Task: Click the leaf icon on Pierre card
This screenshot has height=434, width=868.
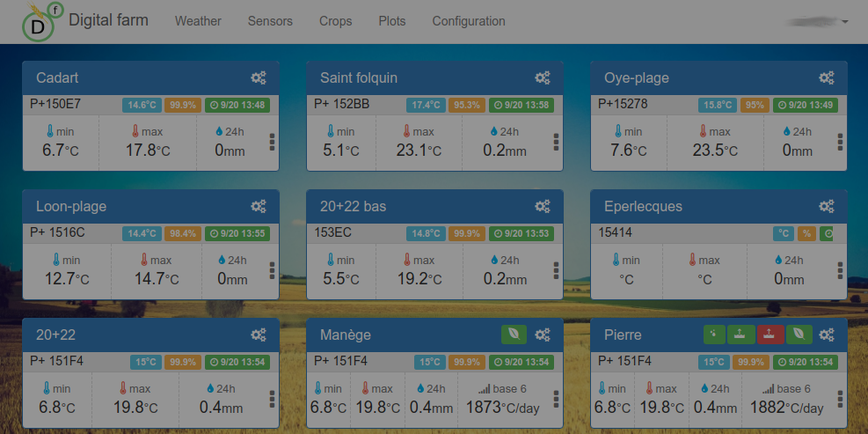Action: [799, 335]
